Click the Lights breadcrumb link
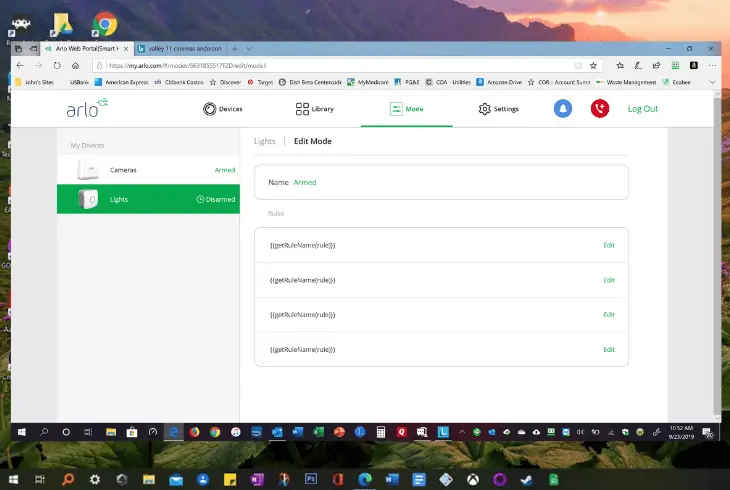The height and width of the screenshot is (490, 730). click(264, 141)
